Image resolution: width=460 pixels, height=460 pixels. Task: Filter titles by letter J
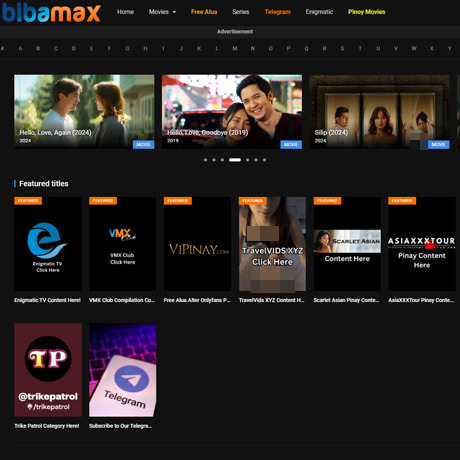[181, 49]
